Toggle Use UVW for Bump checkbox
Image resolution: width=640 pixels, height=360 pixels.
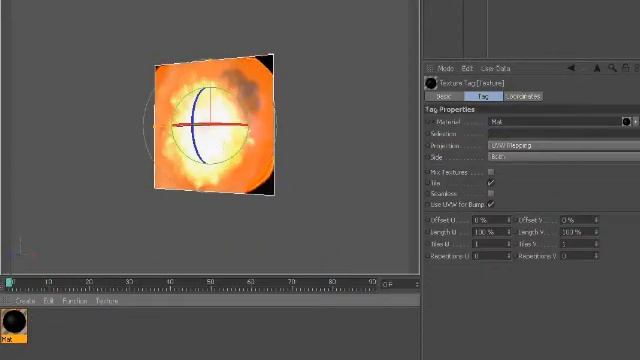[x=491, y=204]
